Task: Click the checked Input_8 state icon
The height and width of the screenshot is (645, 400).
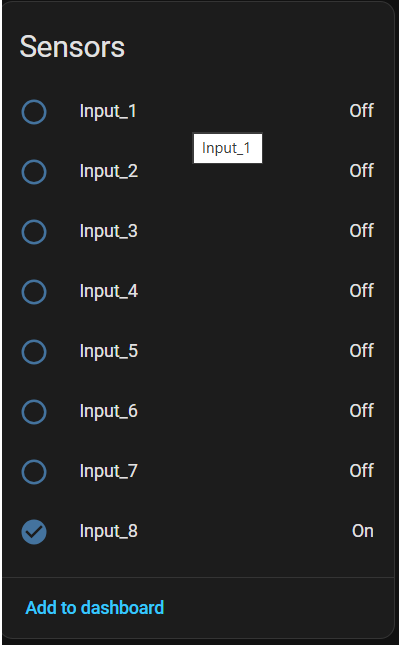Action: point(34,531)
